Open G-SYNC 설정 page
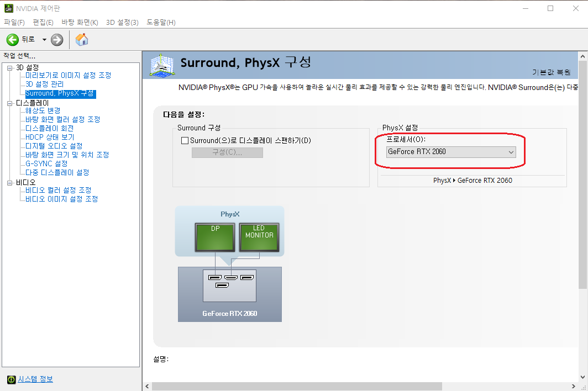Screen dimensions: 588x391 tap(46, 164)
